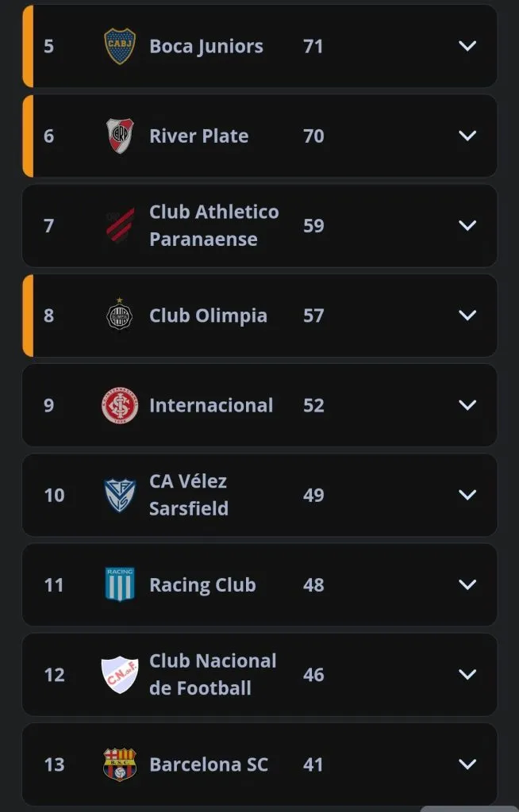This screenshot has height=812, width=519.
Task: Click the Internacional red badge
Action: tap(120, 405)
